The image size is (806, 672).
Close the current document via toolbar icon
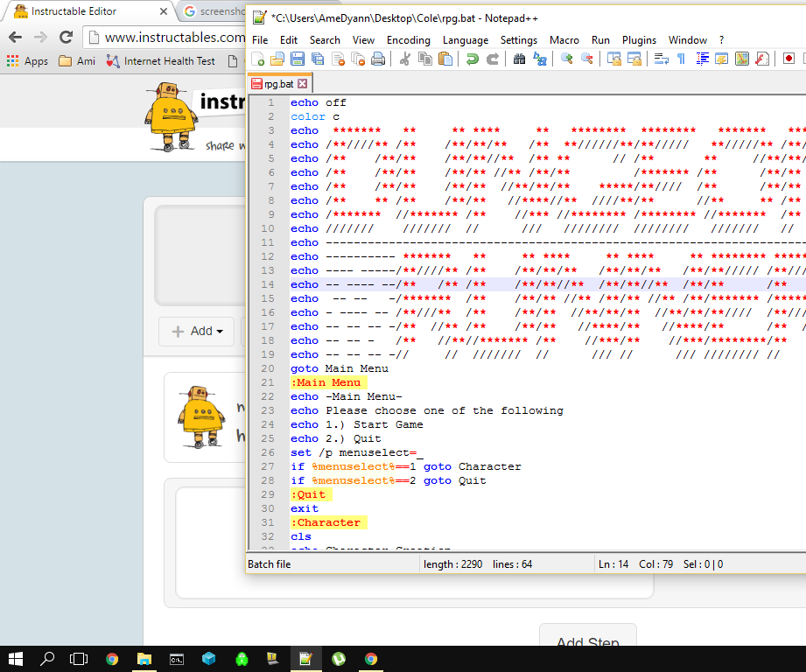338,59
